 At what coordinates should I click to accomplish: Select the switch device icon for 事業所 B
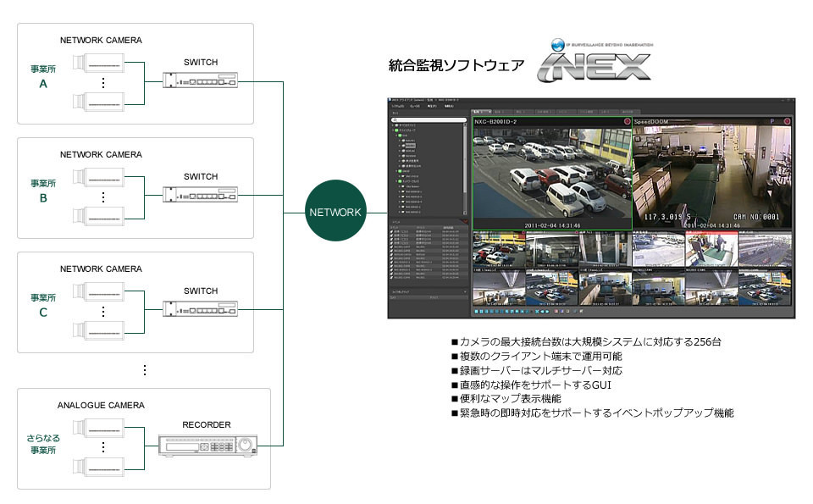[200, 195]
